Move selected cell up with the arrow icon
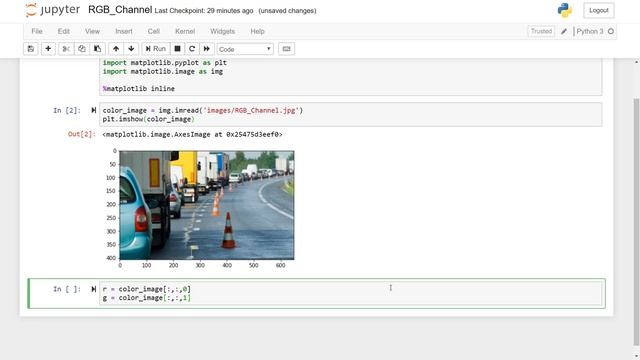Viewport: 640px width, 360px height. [x=116, y=49]
